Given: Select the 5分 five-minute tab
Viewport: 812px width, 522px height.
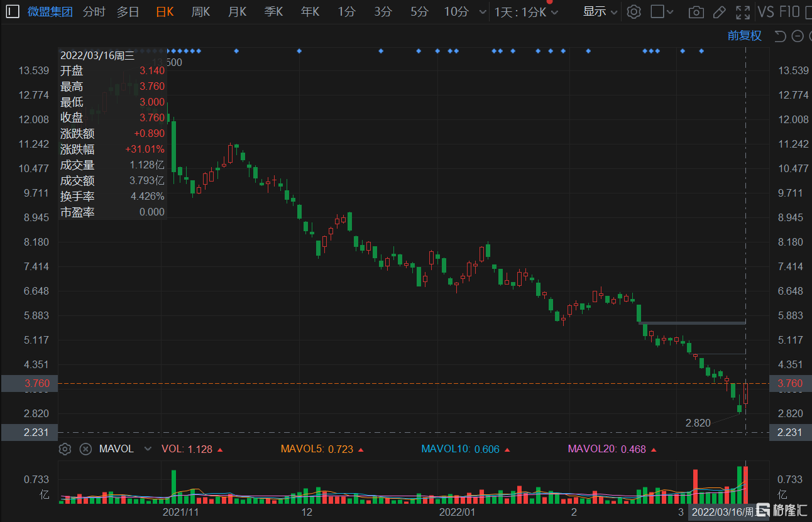Looking at the screenshot, I should (x=419, y=11).
